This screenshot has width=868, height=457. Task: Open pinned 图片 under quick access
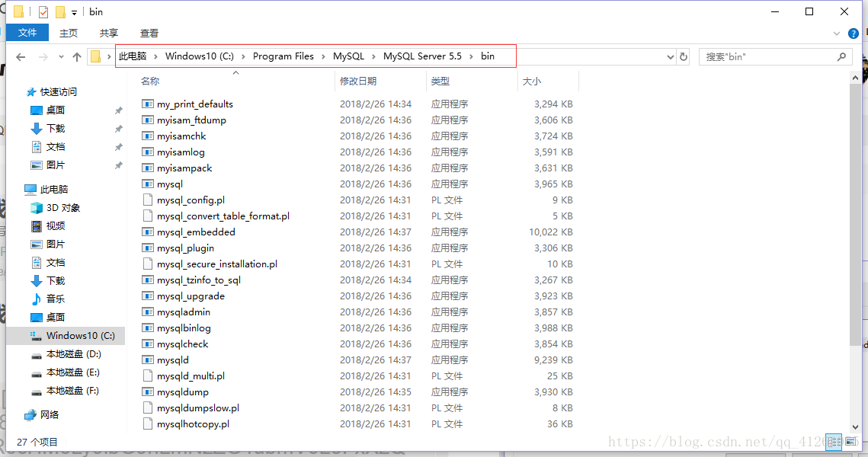click(56, 165)
